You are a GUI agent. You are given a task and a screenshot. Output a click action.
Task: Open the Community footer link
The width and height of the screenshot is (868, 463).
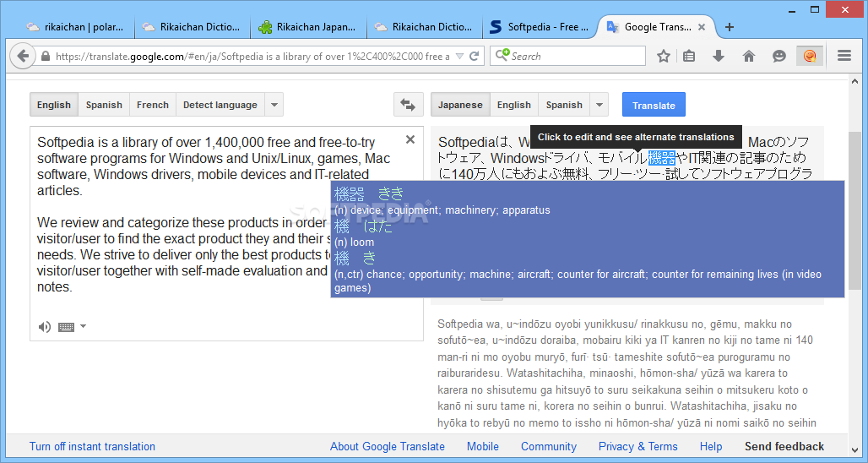549,446
